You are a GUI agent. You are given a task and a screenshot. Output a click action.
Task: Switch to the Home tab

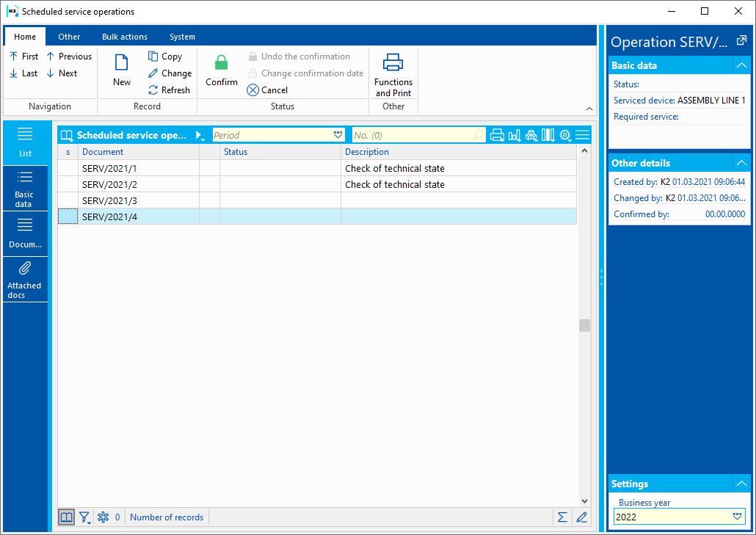pos(25,37)
